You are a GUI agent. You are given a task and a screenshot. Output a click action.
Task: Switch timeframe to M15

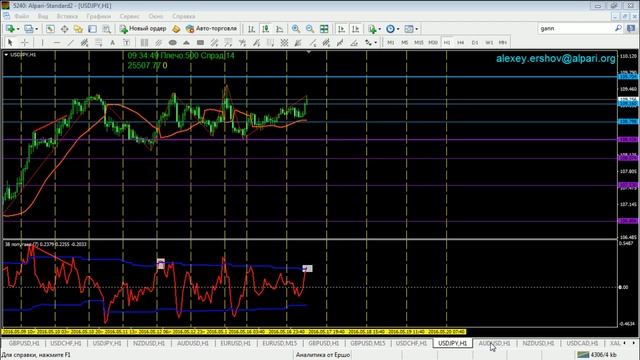(419, 42)
